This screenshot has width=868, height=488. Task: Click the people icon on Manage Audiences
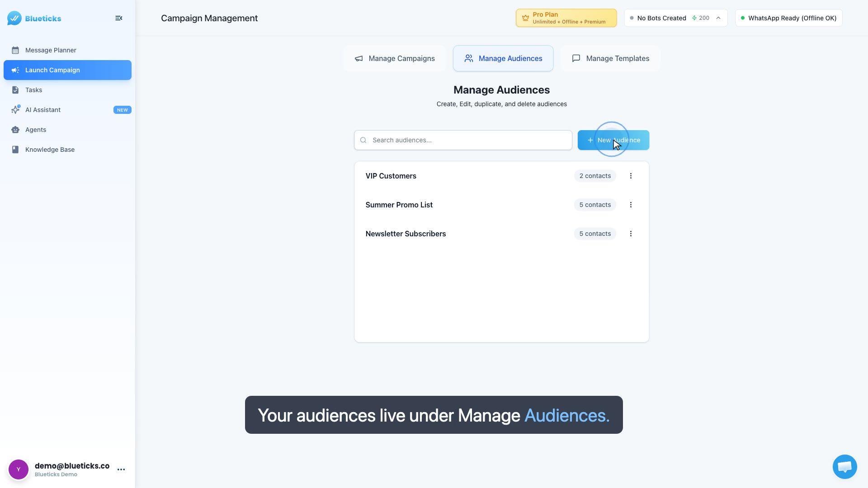tap(469, 58)
